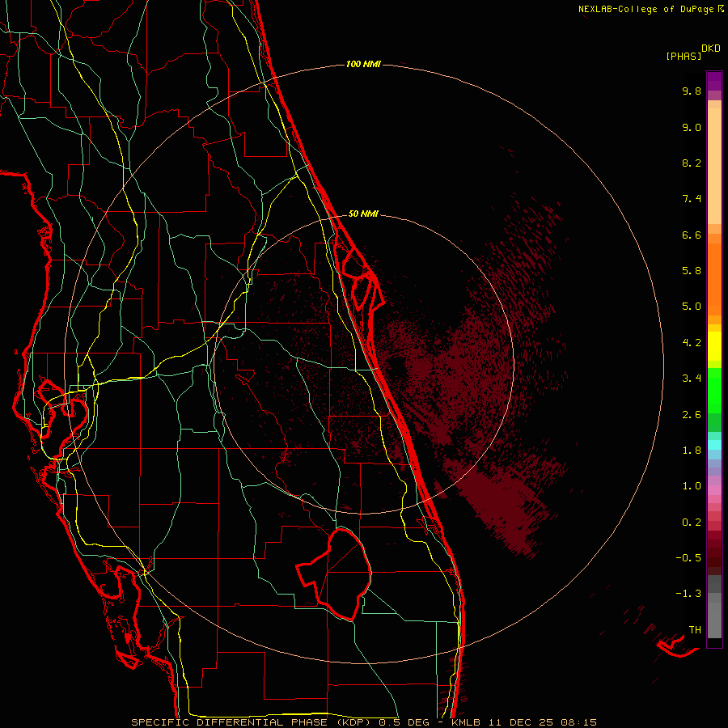Screen dimensions: 728x728
Task: Click the Tampa Bay outline on the west coast
Action: point(64,408)
